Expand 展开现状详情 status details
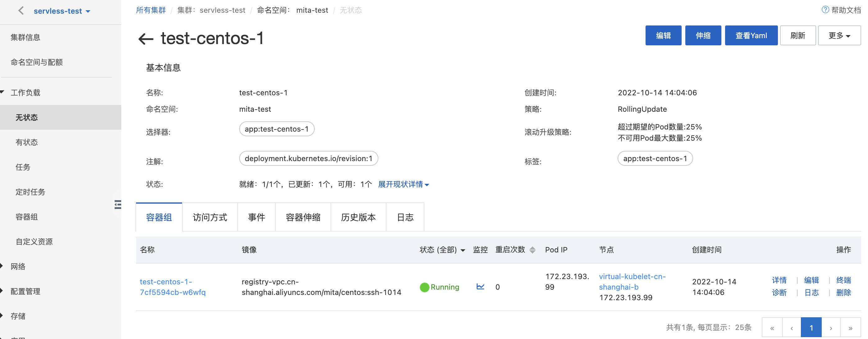This screenshot has width=868, height=339. click(403, 184)
